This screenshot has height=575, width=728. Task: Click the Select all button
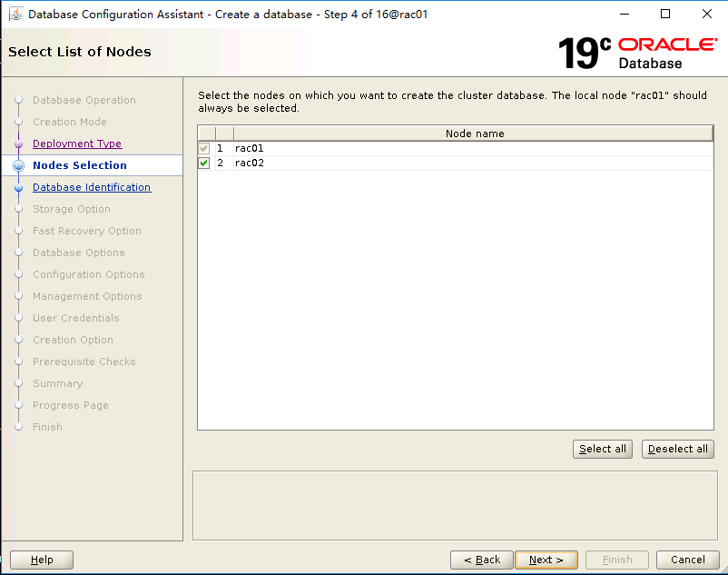click(602, 449)
